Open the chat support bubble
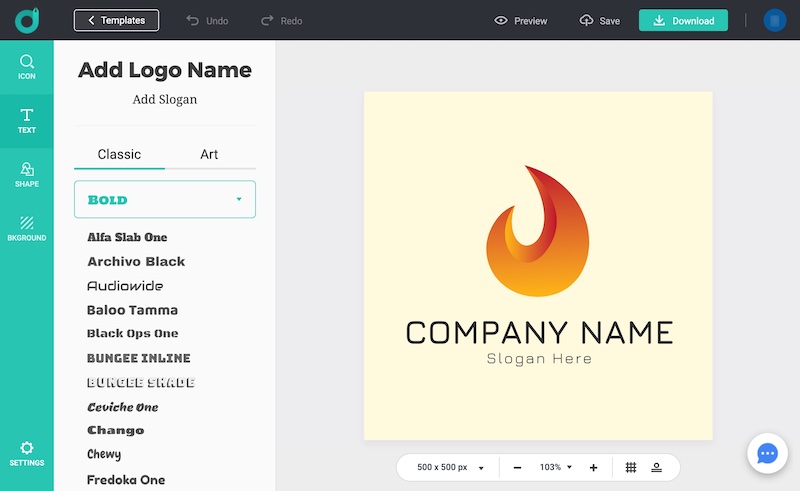The height and width of the screenshot is (491, 800). click(x=767, y=453)
